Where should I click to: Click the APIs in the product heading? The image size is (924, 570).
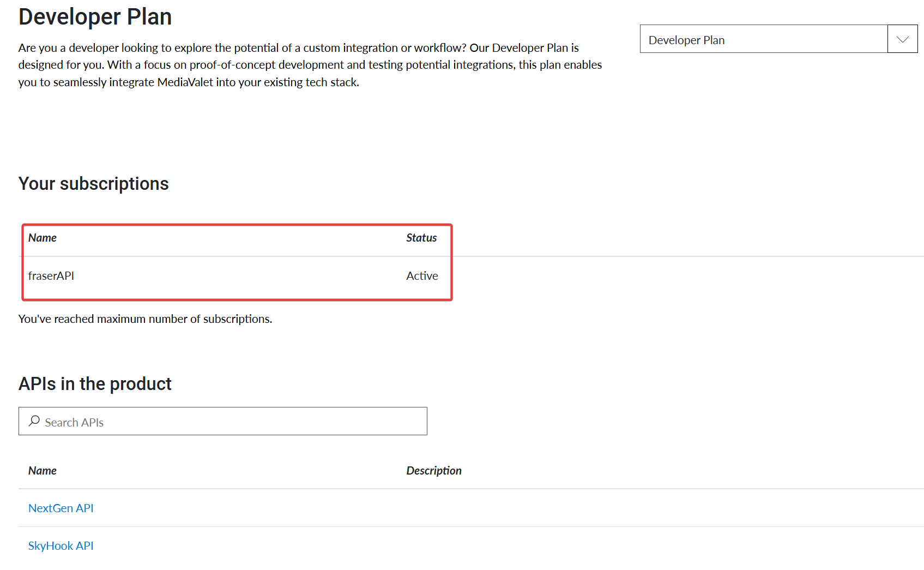(95, 384)
